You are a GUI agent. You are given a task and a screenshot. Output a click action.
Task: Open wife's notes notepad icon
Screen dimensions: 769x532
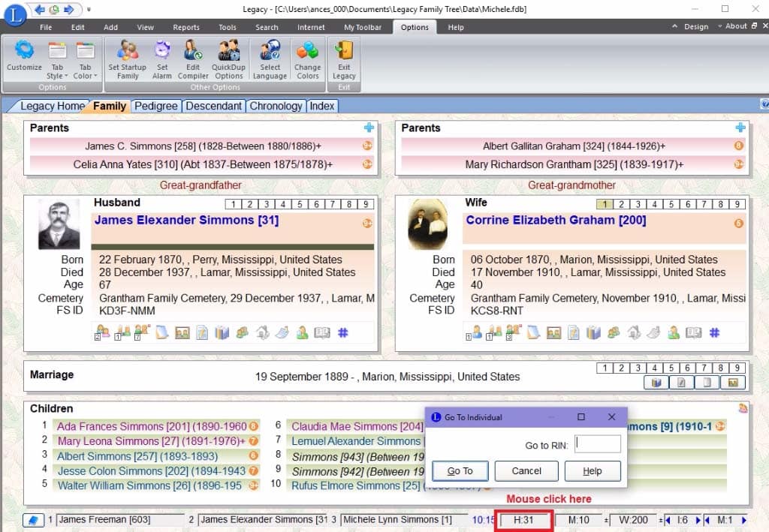(x=534, y=332)
